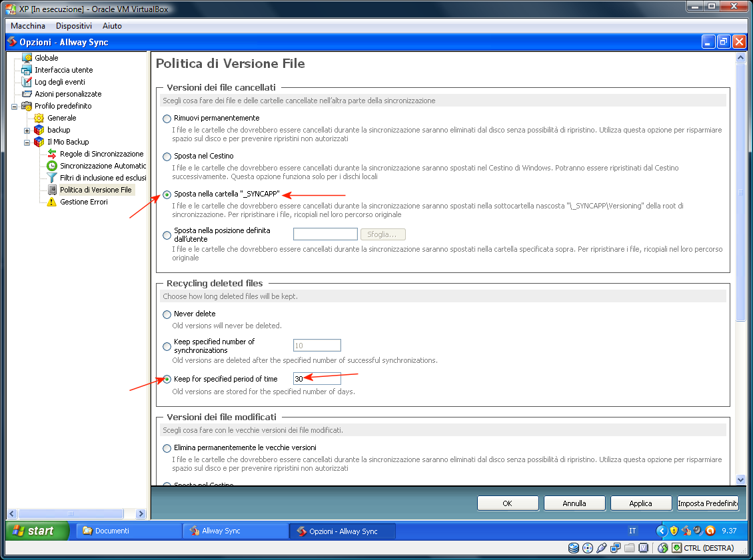Collapse the Il Mio Backup node

pyautogui.click(x=27, y=142)
